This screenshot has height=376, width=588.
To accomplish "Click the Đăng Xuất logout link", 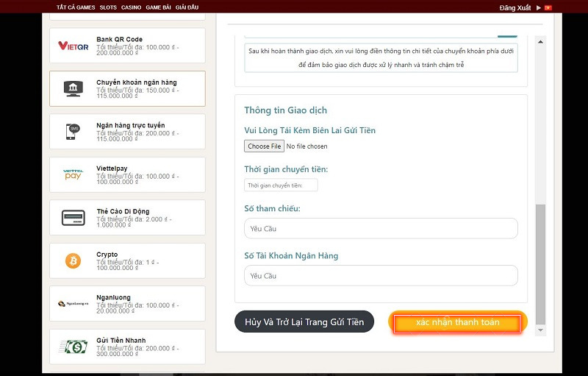I will (514, 7).
